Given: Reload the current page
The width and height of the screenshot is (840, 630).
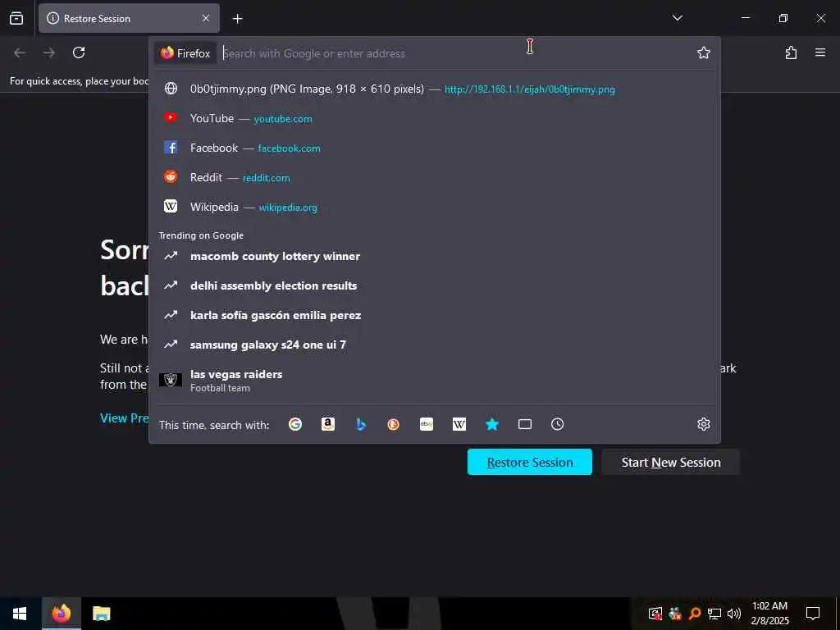Looking at the screenshot, I should click(x=79, y=52).
